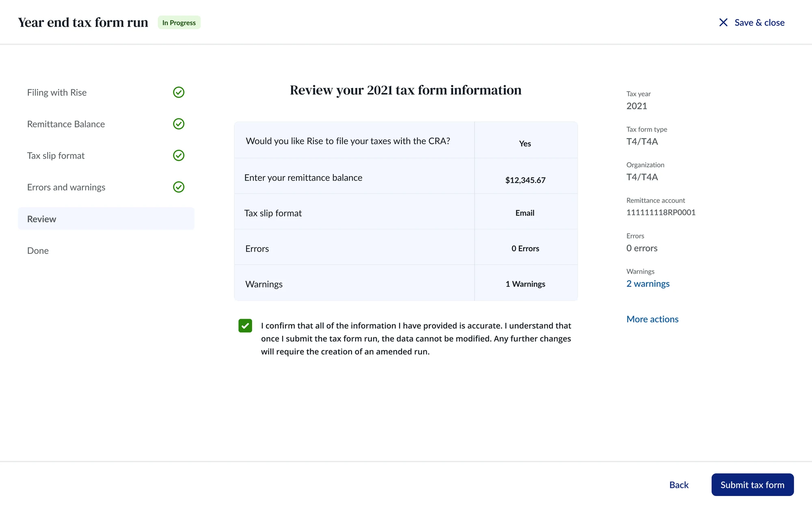Screen dimensions: 812x507
Task: Select the Review step in sidebar
Action: pyautogui.click(x=106, y=219)
